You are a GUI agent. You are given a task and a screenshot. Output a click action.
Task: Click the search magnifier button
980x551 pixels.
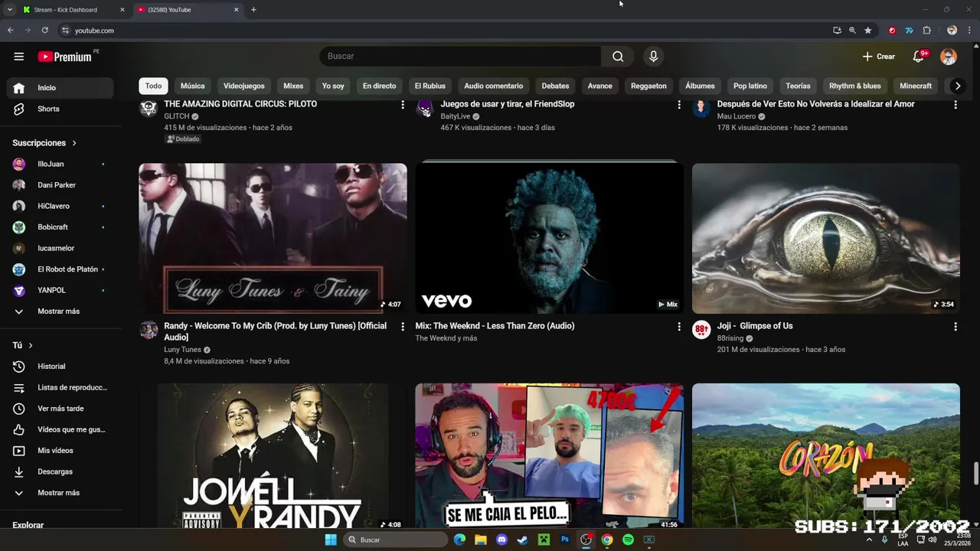tap(618, 56)
